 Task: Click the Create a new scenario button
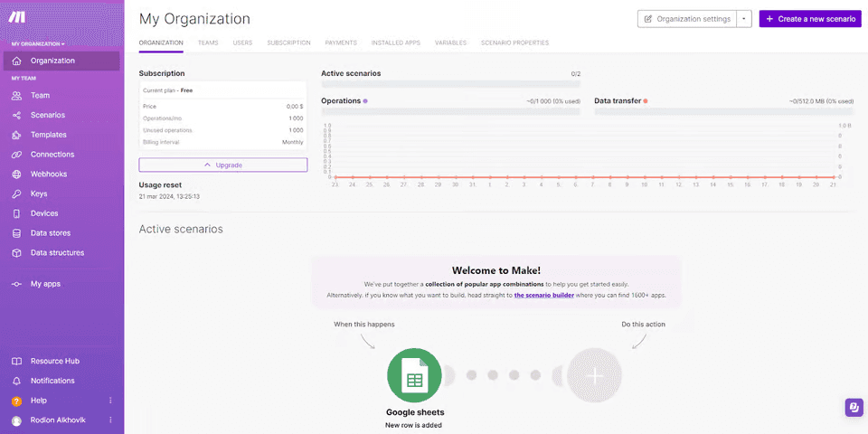pos(810,19)
